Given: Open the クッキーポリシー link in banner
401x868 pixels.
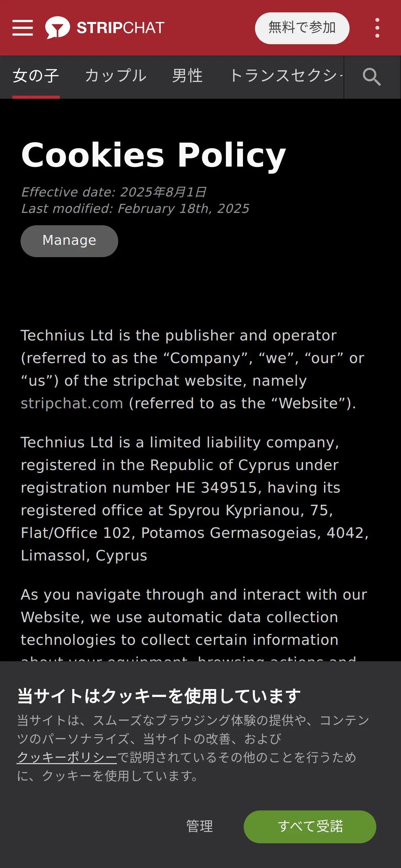Looking at the screenshot, I should click(x=67, y=757).
